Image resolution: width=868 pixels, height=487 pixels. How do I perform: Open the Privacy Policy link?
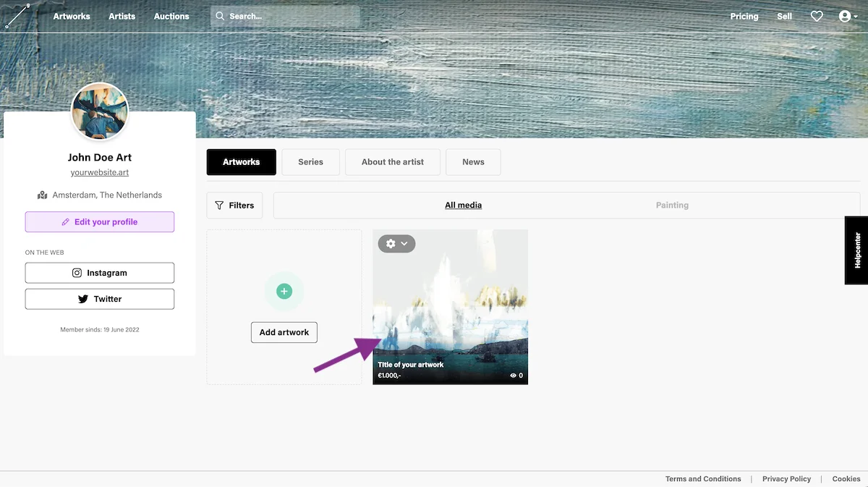pos(786,479)
